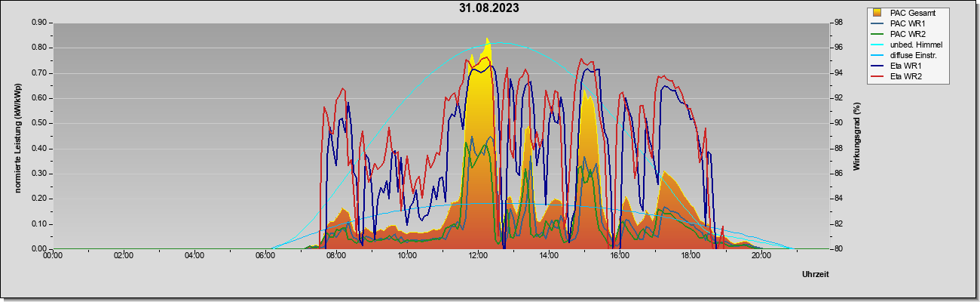This screenshot has height=302, width=980.
Task: Click the 0.80 left axis value
Action: [x=40, y=48]
